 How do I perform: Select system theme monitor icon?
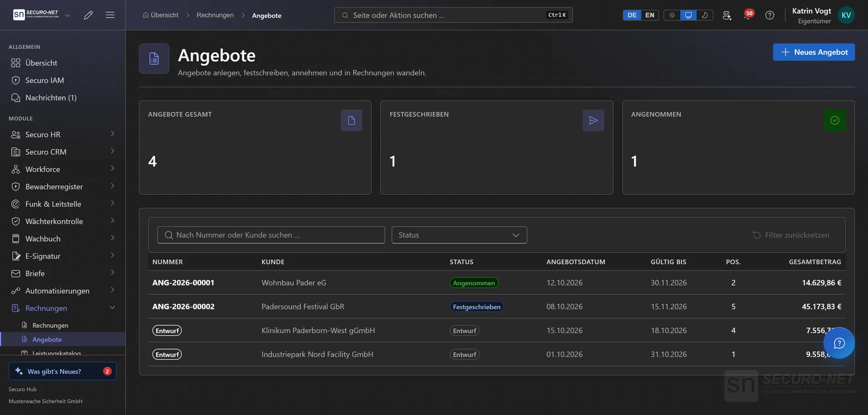(688, 15)
